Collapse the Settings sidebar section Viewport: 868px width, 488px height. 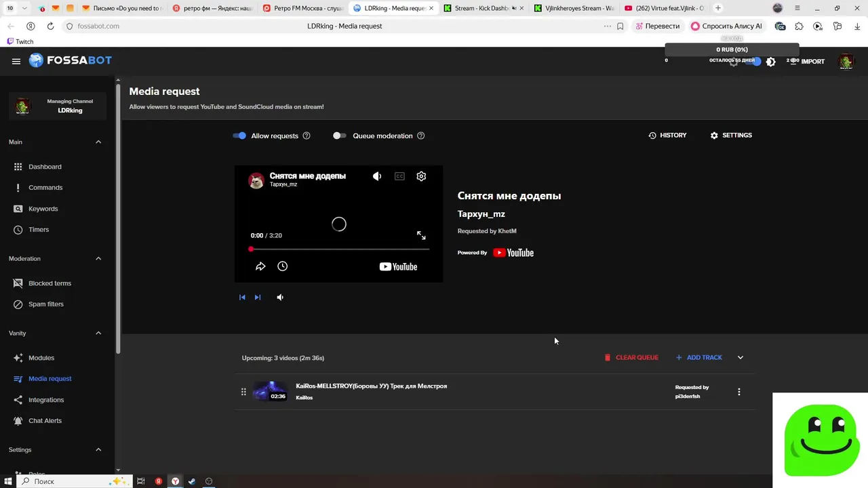click(x=98, y=450)
